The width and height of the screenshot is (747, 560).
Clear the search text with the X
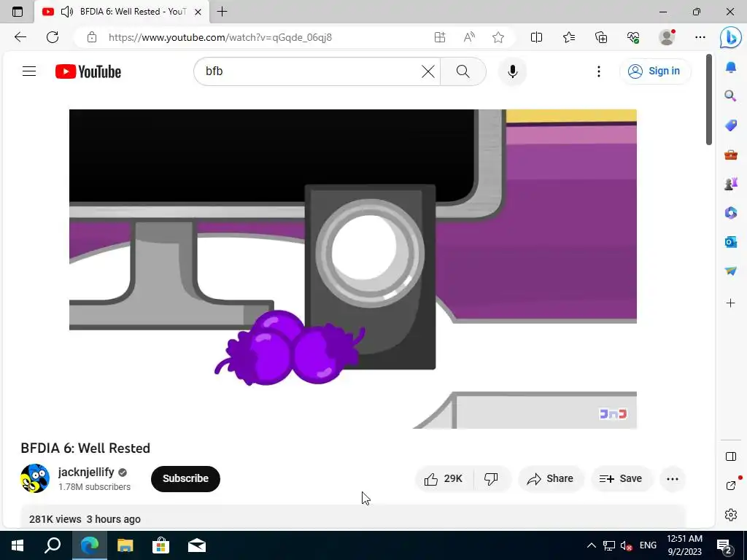tap(427, 71)
